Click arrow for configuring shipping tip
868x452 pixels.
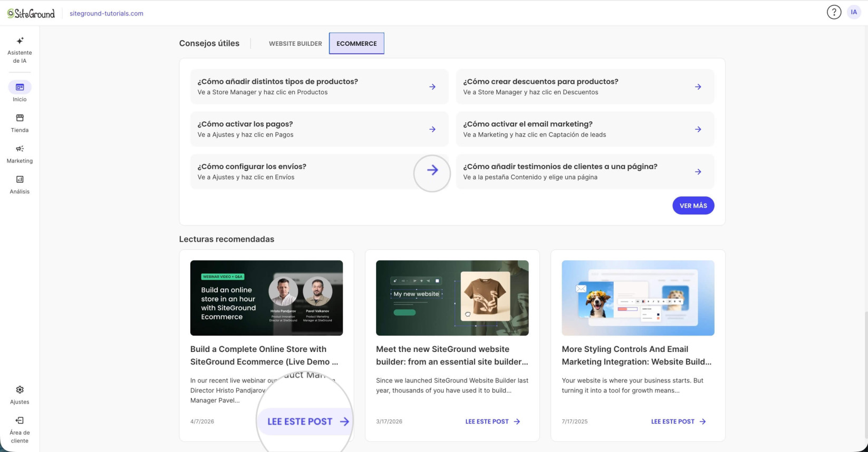pos(432,170)
